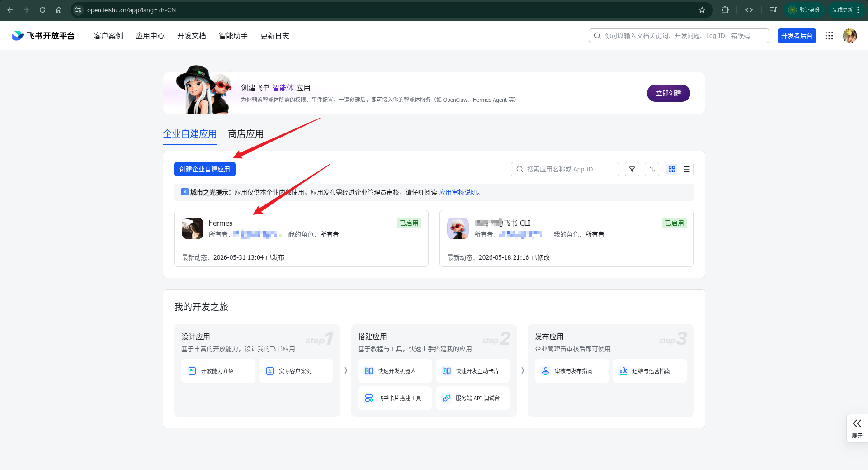Viewport: 868px width, 470px height.
Task: Go to browser home page
Action: click(x=59, y=10)
